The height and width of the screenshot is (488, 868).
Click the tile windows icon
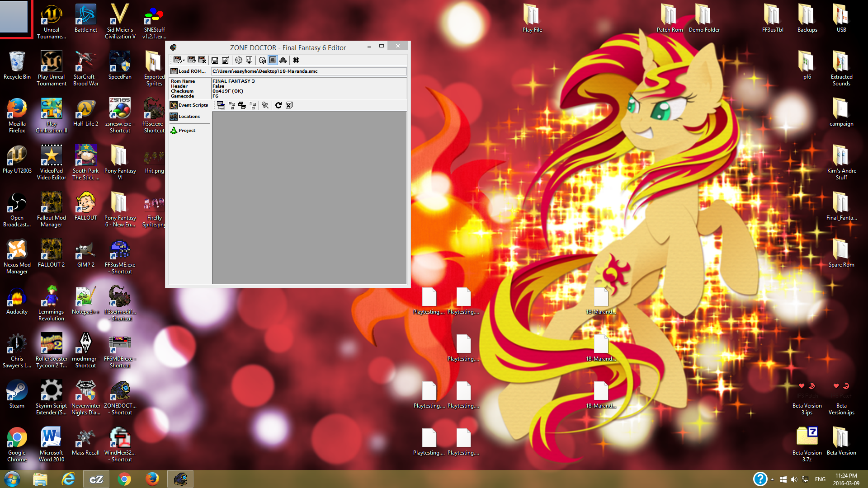[242, 105]
